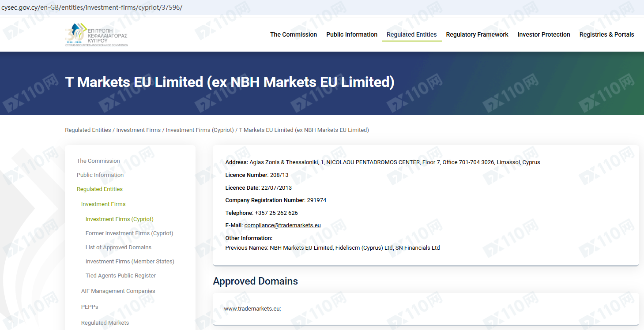Select Investment Firms in sidebar

pos(103,204)
